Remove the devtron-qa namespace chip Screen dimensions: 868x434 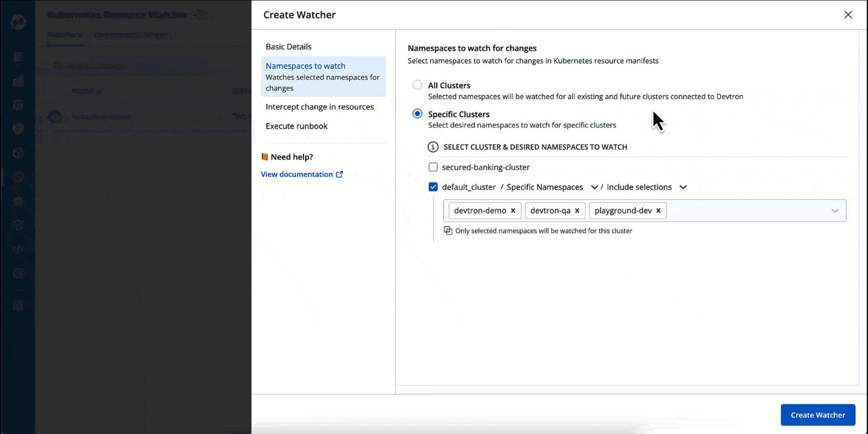pyautogui.click(x=577, y=211)
